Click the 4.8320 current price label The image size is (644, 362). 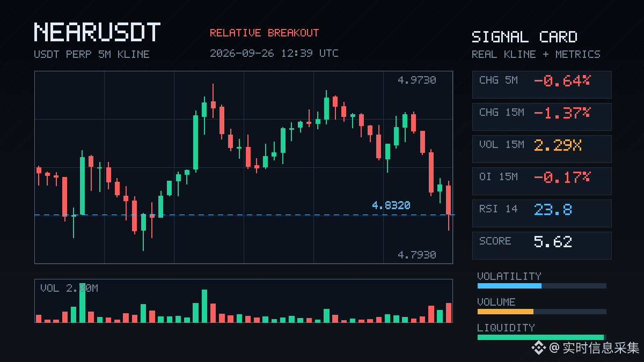tap(391, 205)
